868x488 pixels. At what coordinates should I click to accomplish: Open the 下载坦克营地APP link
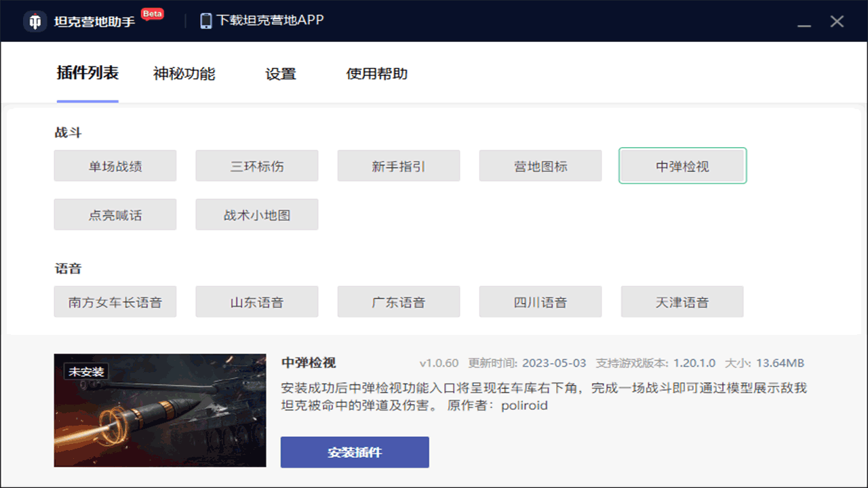[x=270, y=20]
